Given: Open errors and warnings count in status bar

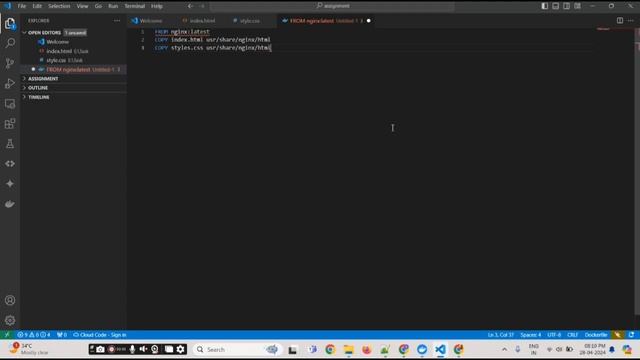Looking at the screenshot, I should tap(33, 335).
